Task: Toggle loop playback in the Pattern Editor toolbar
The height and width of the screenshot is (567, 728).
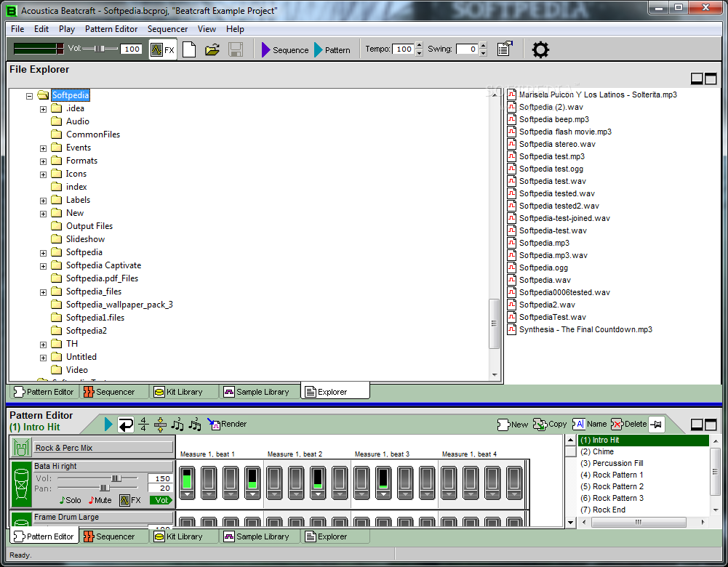Action: click(126, 424)
